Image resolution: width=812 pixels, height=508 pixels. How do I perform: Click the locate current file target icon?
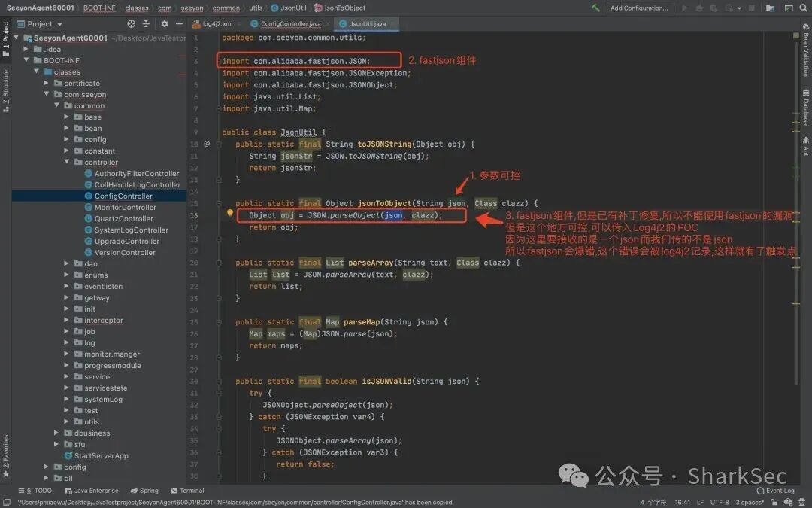point(131,24)
